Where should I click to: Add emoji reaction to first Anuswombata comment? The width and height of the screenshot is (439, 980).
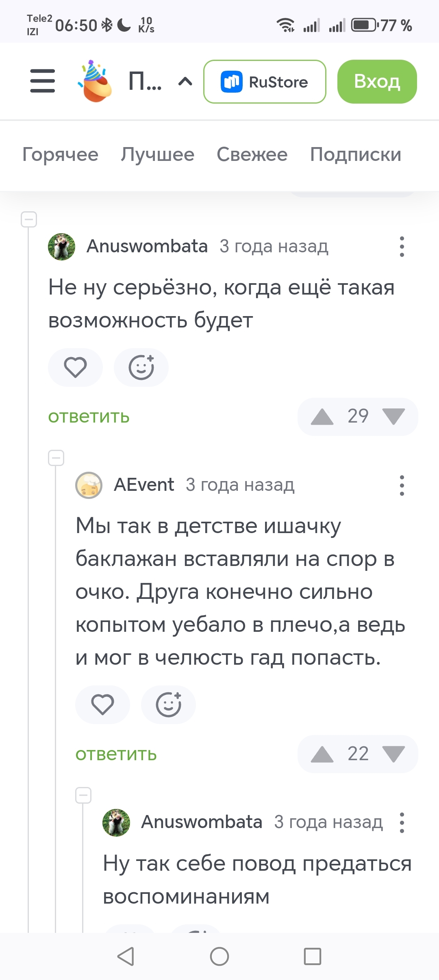tap(141, 367)
